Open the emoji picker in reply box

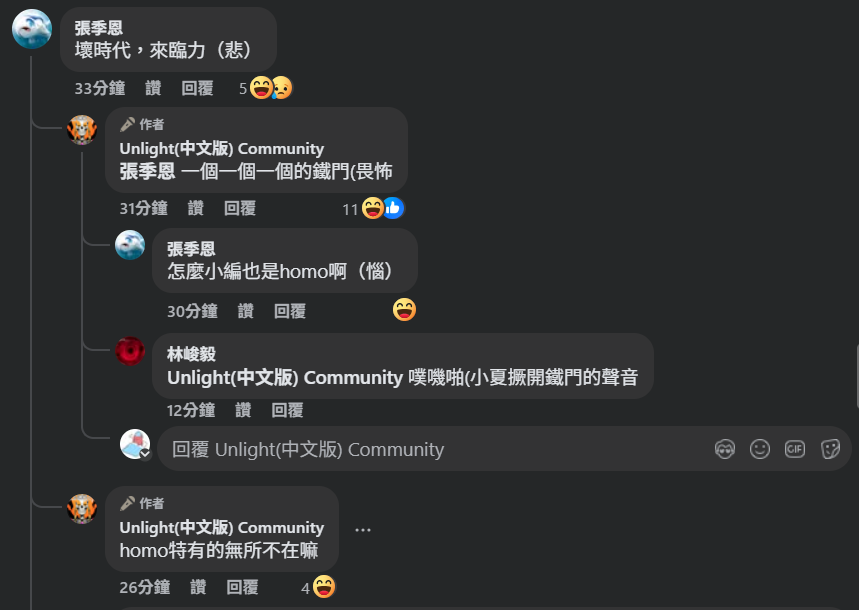pyautogui.click(x=760, y=449)
